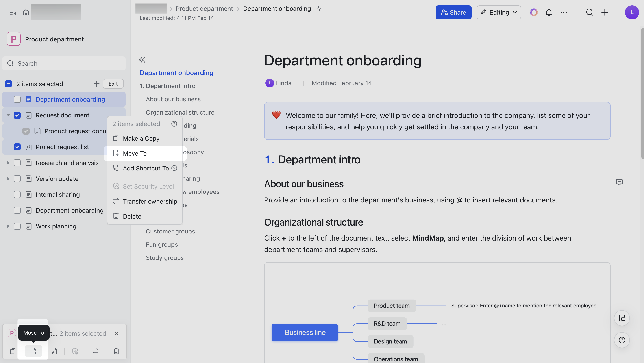Pin the document using the pin icon
This screenshot has width=644, height=363.
319,9
